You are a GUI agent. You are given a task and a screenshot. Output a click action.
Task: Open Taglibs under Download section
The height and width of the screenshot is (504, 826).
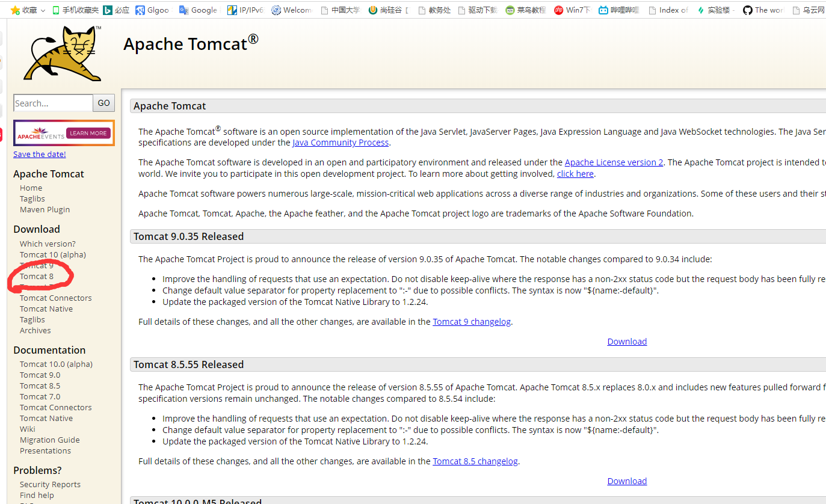(32, 319)
